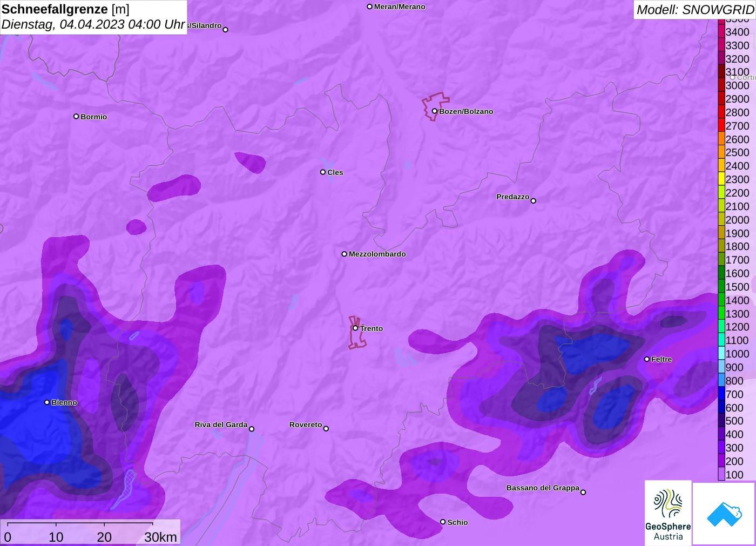Click the Feltre marker dot
This screenshot has height=546, width=756.
(x=647, y=359)
